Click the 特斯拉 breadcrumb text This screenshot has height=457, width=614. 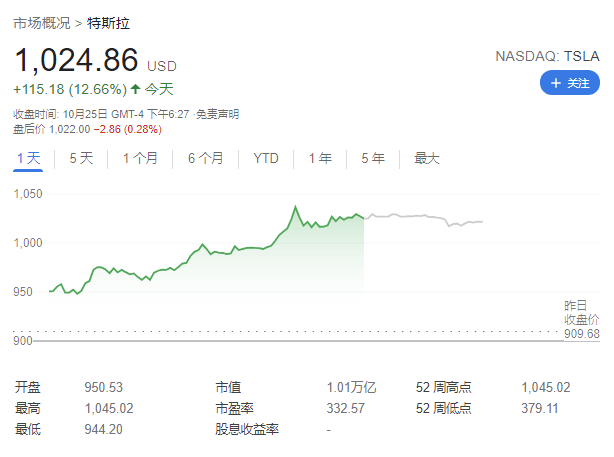[x=107, y=21]
